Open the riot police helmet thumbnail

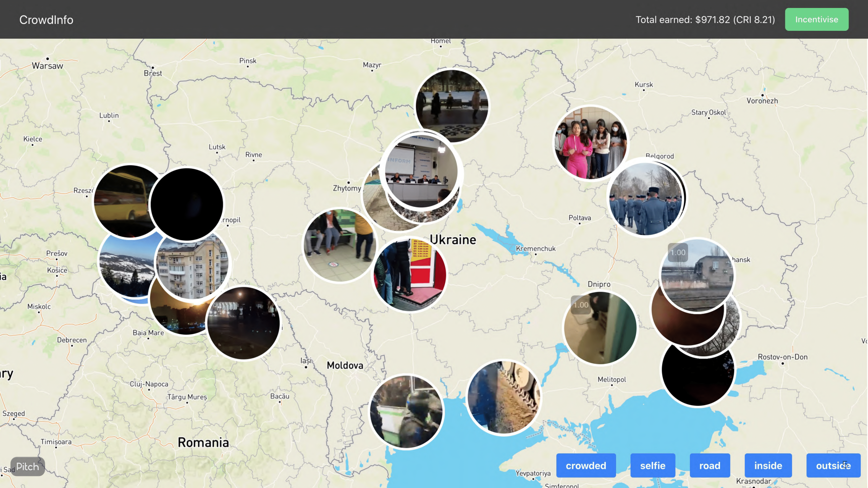(406, 412)
